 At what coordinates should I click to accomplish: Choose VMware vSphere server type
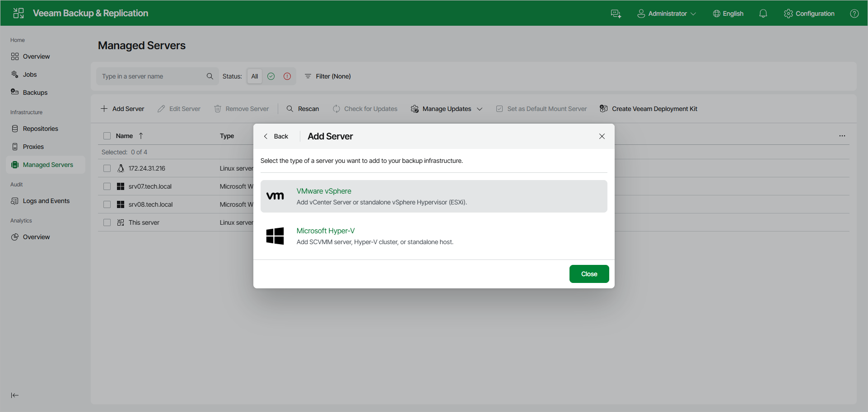pyautogui.click(x=434, y=196)
